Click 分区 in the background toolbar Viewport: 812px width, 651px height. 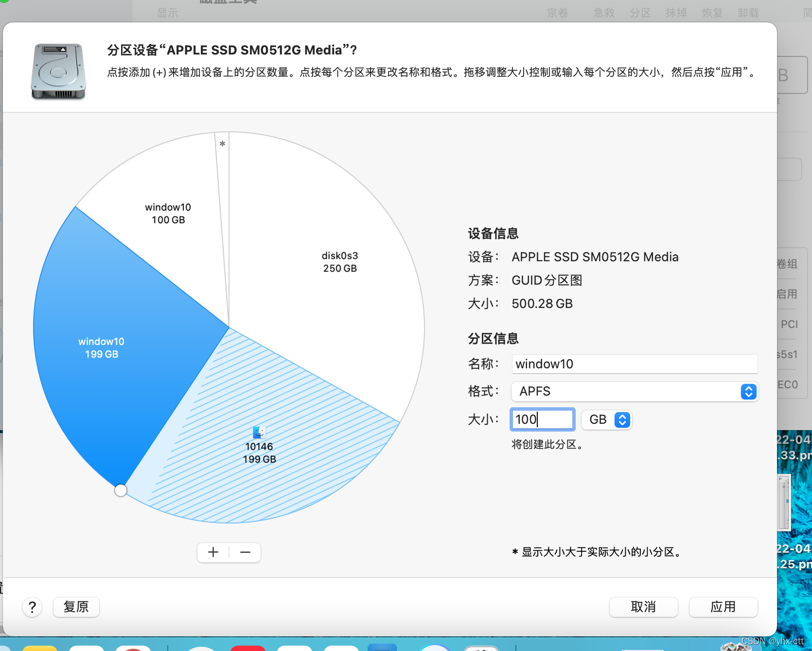640,13
